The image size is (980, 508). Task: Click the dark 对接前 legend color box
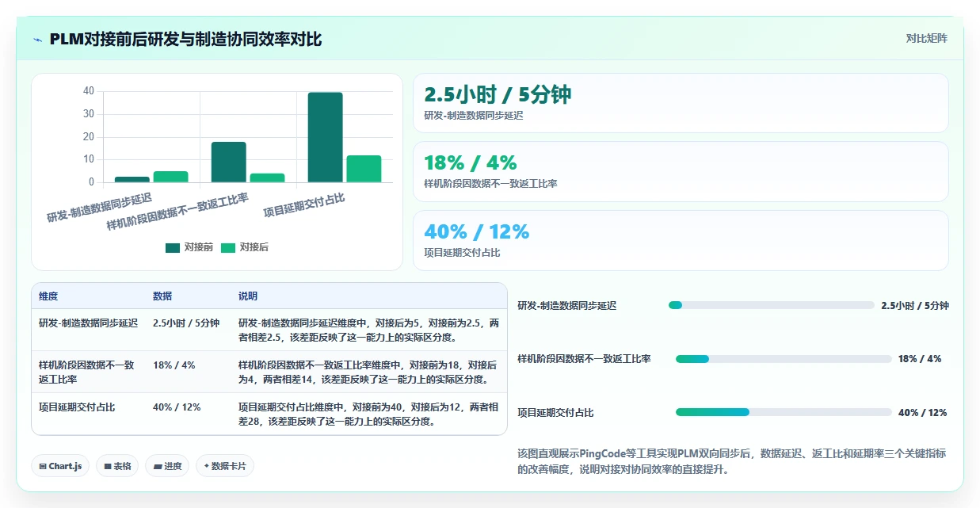point(173,247)
